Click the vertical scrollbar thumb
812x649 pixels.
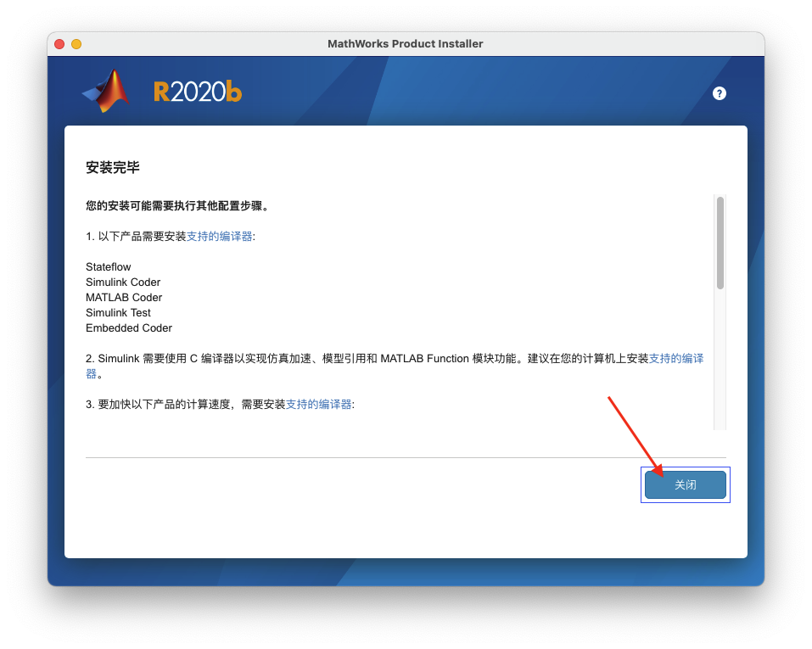[x=720, y=243]
